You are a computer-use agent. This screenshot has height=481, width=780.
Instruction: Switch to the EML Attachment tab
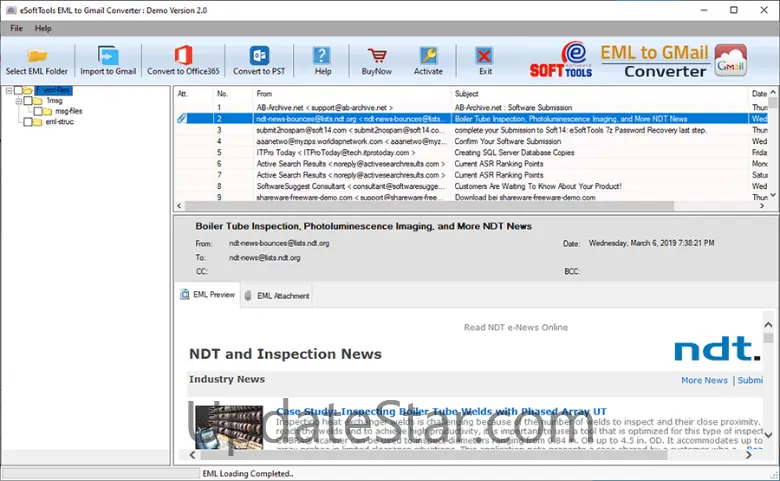(x=277, y=295)
